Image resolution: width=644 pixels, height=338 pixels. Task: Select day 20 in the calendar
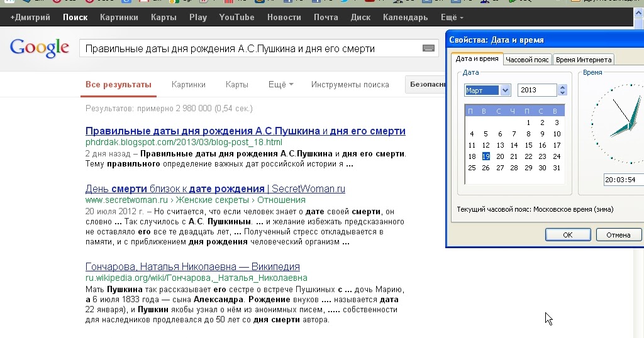coord(500,156)
